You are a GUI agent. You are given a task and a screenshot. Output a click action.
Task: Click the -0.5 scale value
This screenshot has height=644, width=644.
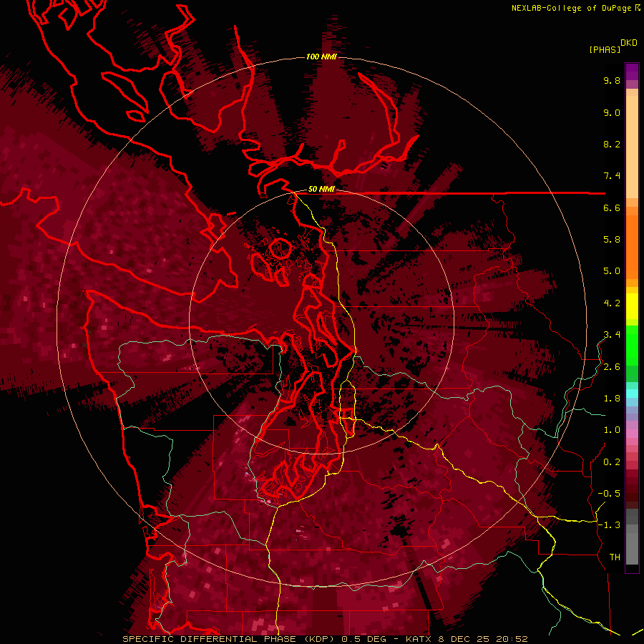[x=609, y=494]
